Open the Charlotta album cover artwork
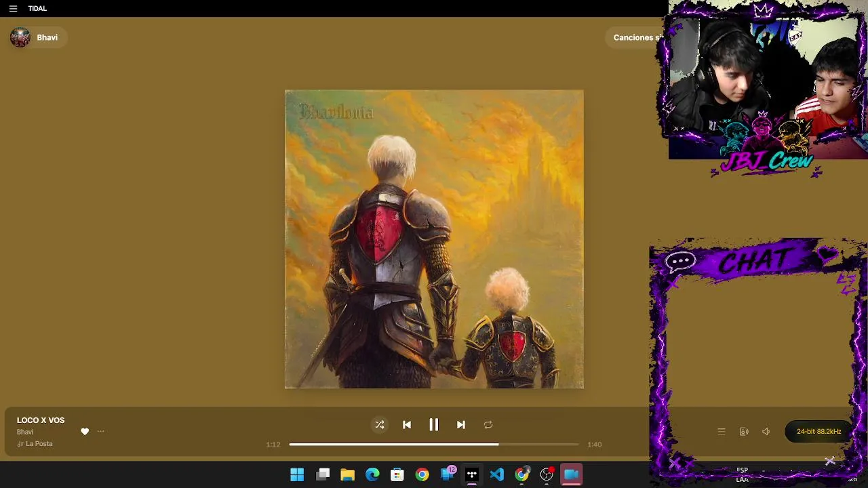 point(434,239)
